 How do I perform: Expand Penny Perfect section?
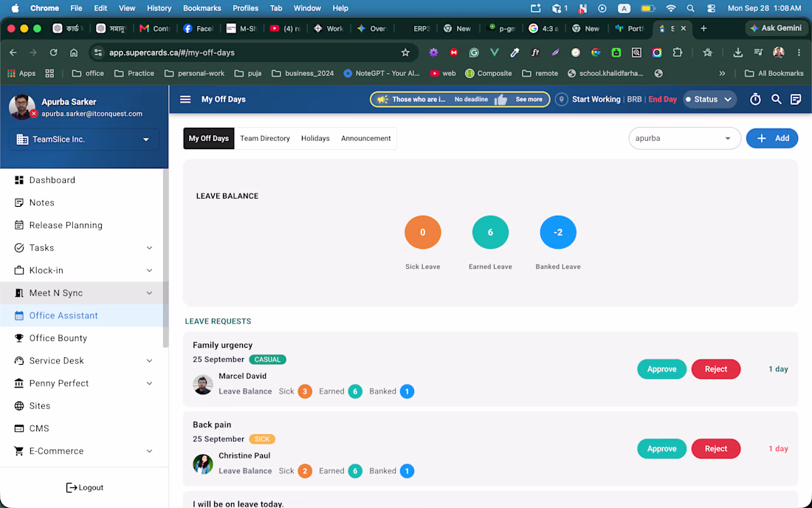click(149, 383)
